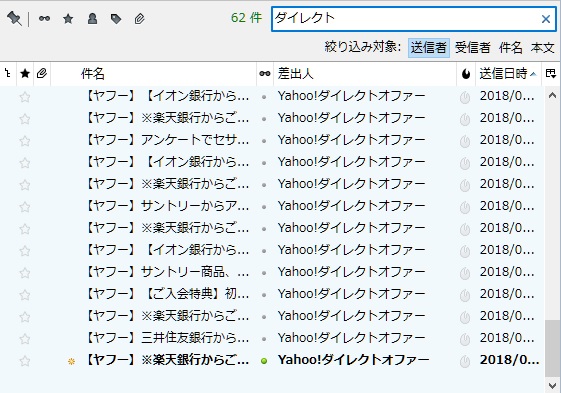Enable 本文 filter target
Viewport: 561px width, 393px height.
(x=542, y=48)
